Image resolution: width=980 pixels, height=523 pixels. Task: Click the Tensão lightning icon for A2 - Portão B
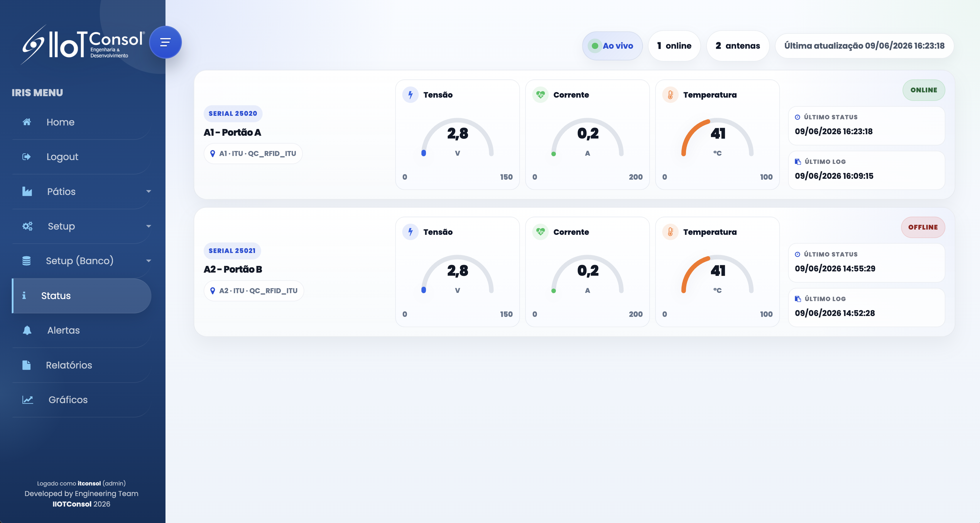click(410, 232)
